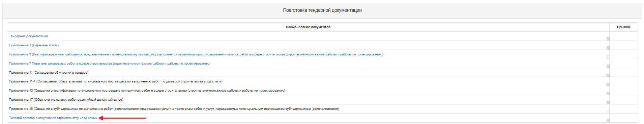
Task: Click Подготовка тендерной документации panel heading
Action: point(322,10)
